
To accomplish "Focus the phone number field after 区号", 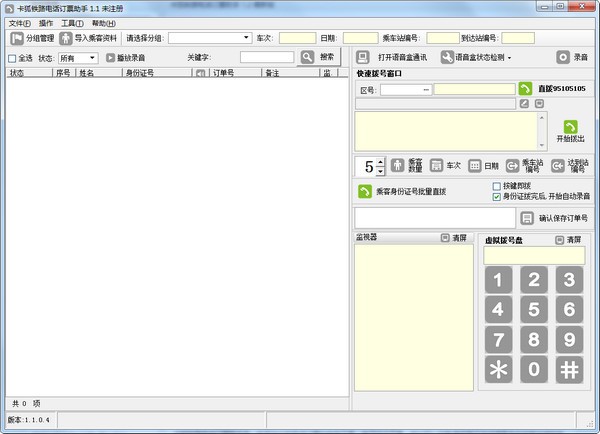I will click(x=474, y=89).
